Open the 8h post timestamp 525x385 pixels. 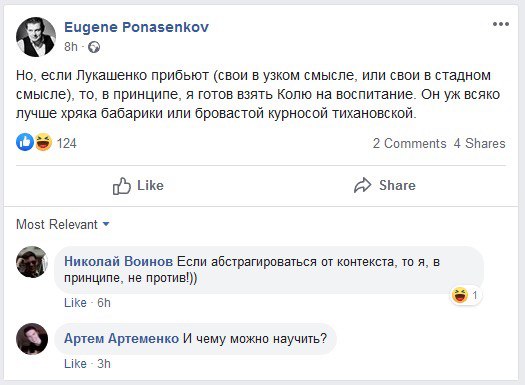coord(71,47)
